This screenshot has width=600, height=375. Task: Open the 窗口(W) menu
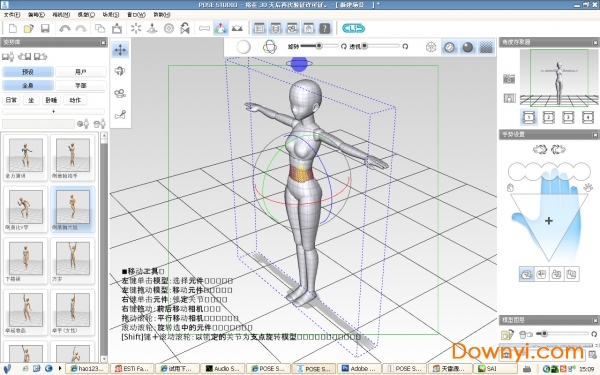click(136, 15)
